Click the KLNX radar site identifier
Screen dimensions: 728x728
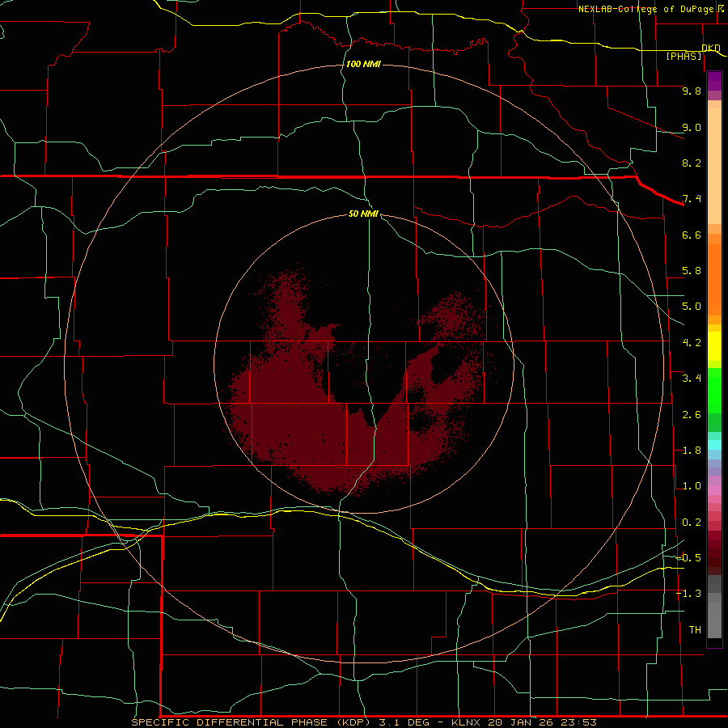pos(465,722)
